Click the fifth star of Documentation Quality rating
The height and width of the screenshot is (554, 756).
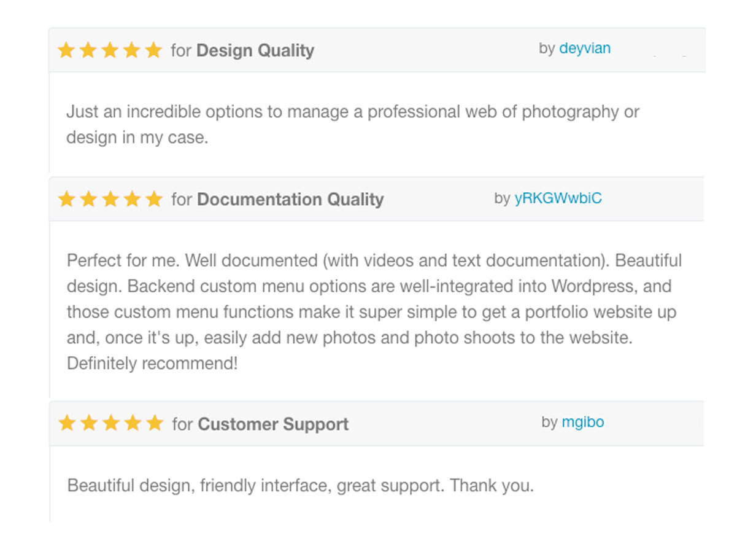pos(154,199)
